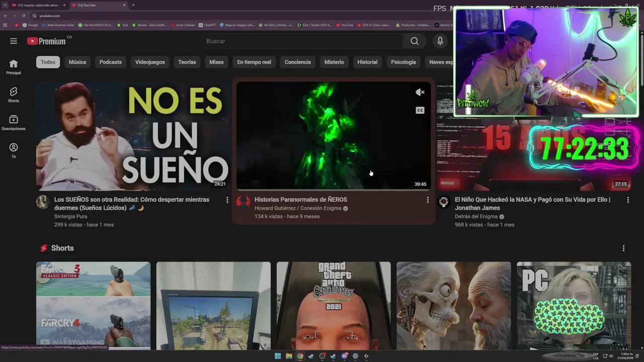Click the preview video progress bar

(334, 190)
